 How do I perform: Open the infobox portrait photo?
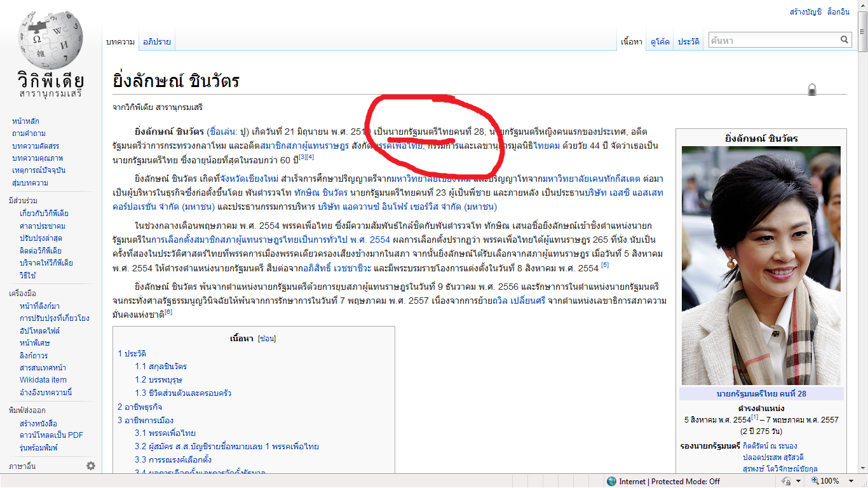pos(761,266)
